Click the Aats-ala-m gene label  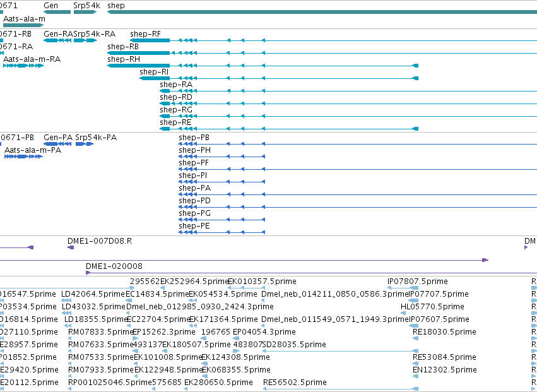click(x=24, y=18)
